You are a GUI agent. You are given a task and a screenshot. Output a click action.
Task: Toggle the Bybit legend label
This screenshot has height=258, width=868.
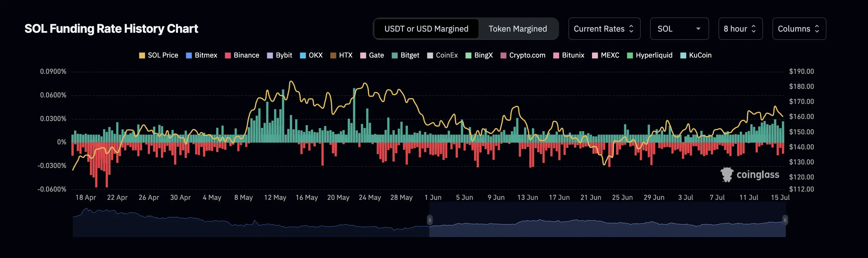[284, 55]
